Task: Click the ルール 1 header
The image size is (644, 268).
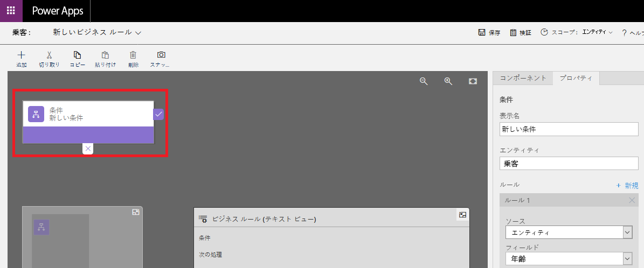Action: pos(569,200)
